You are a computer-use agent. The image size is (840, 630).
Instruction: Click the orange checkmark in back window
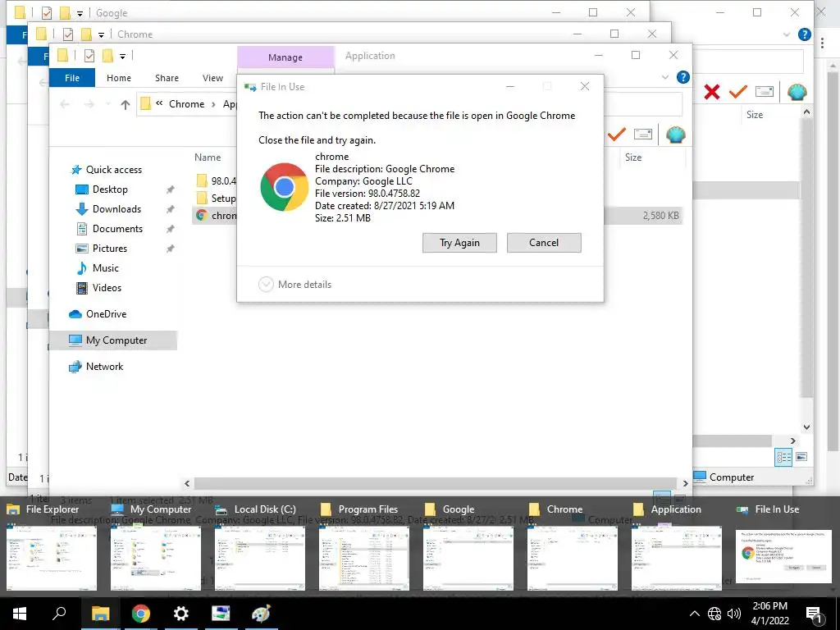click(737, 92)
